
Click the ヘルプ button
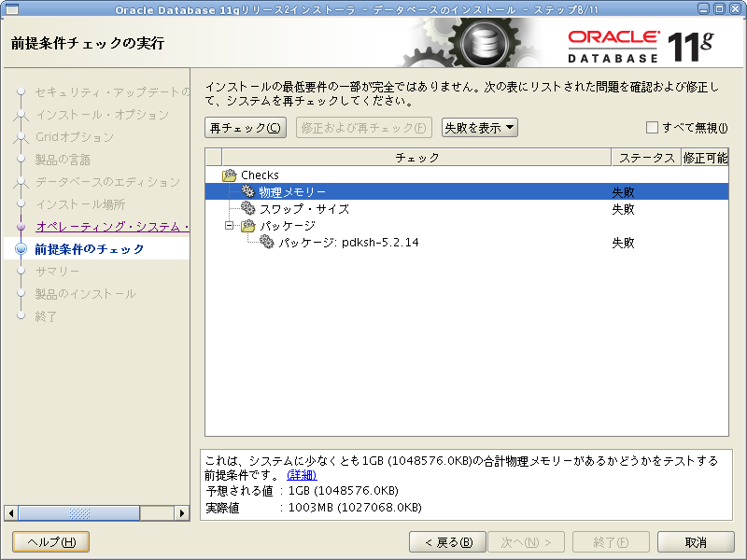click(x=51, y=542)
